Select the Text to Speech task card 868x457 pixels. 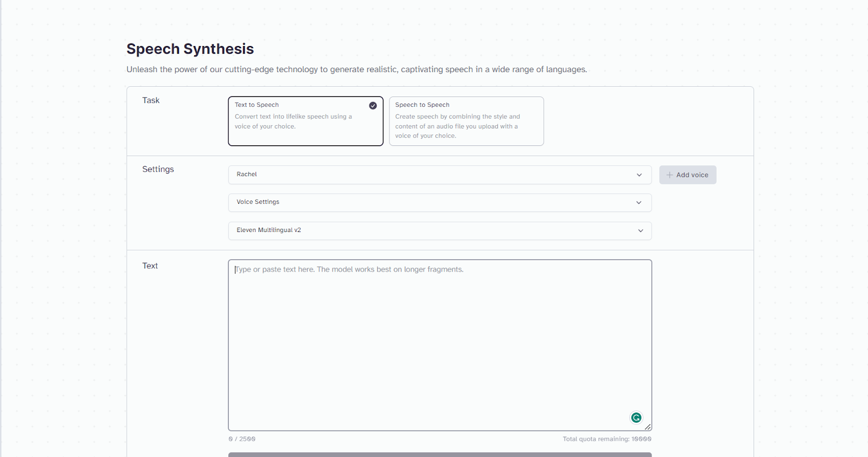(x=305, y=121)
